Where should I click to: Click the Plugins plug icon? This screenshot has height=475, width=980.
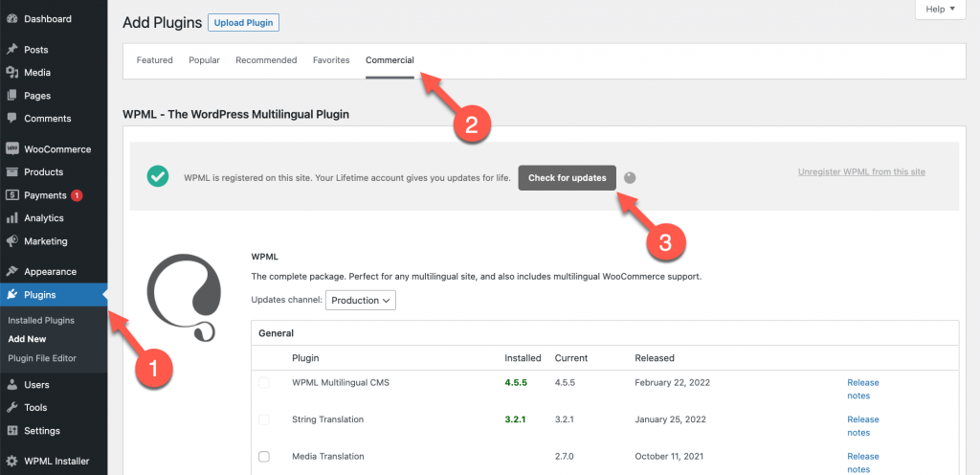11,295
